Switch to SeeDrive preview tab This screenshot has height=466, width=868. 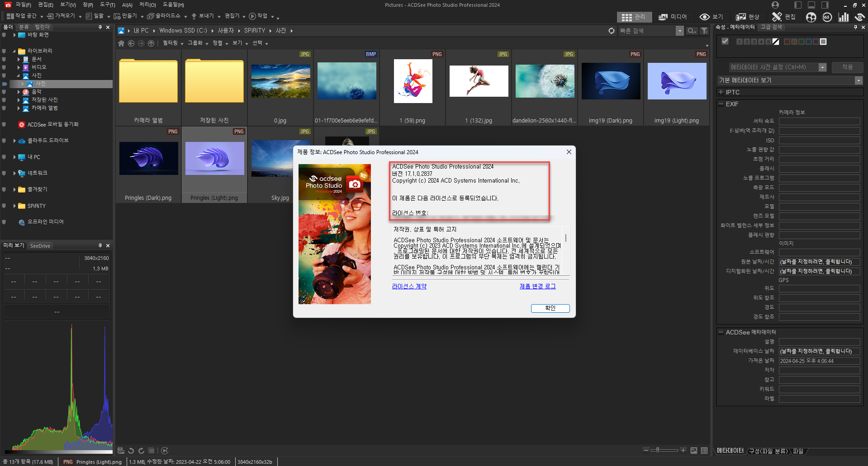coord(40,246)
